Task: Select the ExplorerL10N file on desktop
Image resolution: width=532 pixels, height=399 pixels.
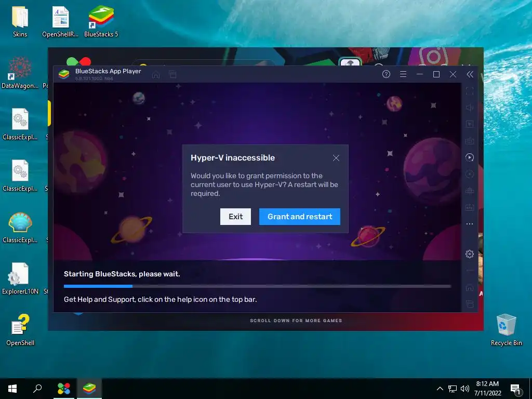Action: click(x=20, y=278)
